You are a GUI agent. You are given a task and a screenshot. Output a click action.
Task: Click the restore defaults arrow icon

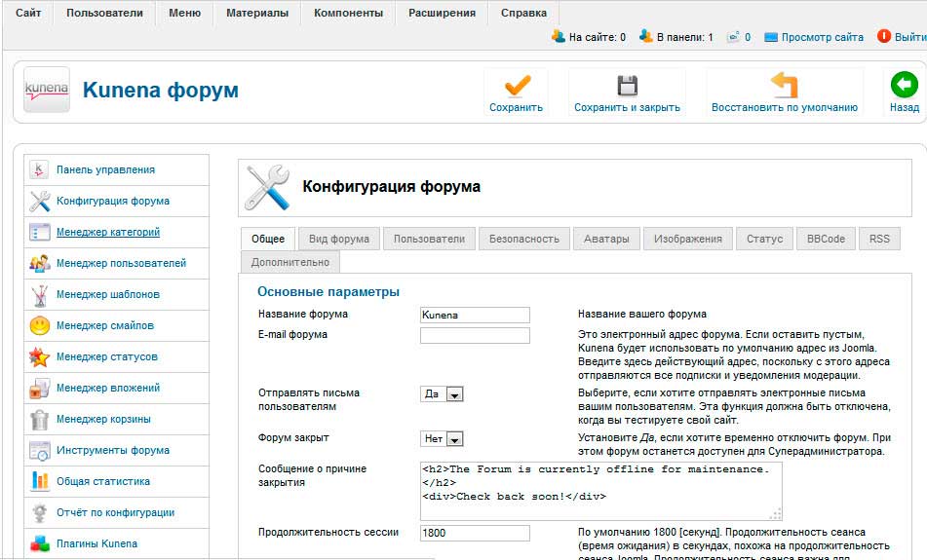click(785, 85)
